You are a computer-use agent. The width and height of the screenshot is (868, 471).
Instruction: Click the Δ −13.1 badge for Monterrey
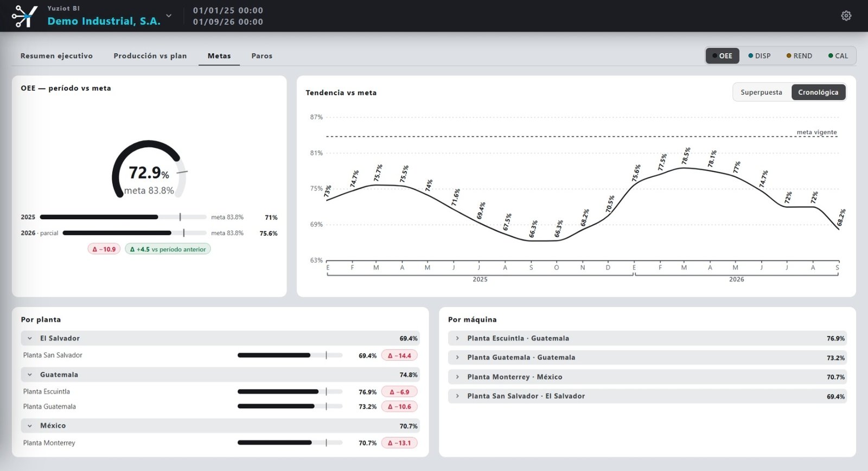(399, 443)
